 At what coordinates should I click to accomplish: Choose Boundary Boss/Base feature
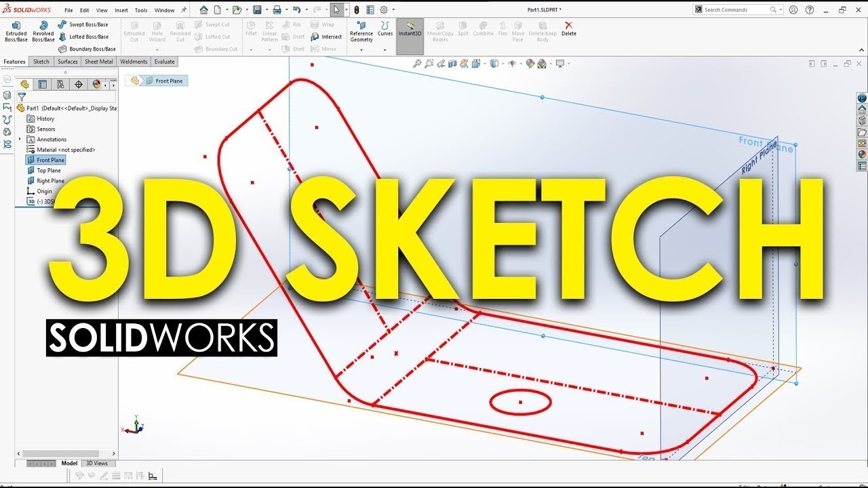(x=87, y=49)
